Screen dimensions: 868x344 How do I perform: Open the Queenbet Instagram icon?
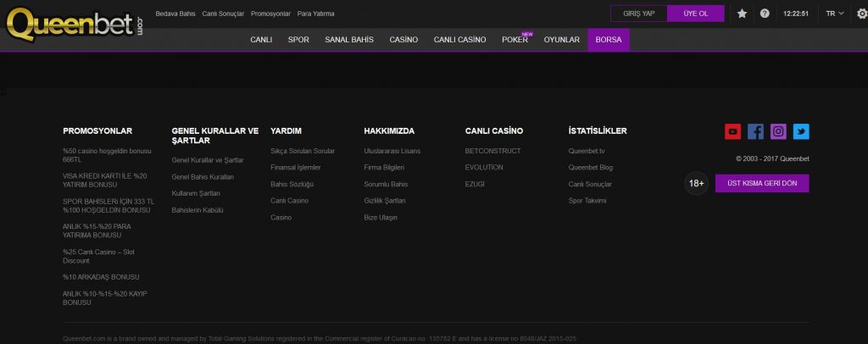(x=778, y=131)
